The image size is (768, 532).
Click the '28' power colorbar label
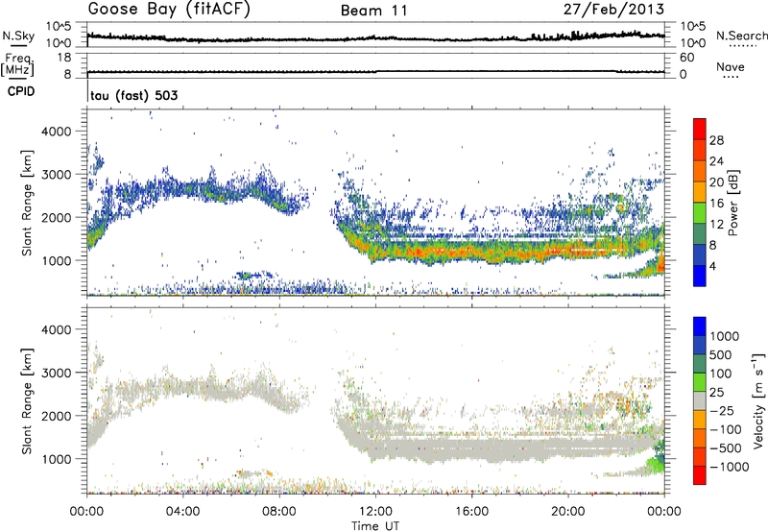716,140
